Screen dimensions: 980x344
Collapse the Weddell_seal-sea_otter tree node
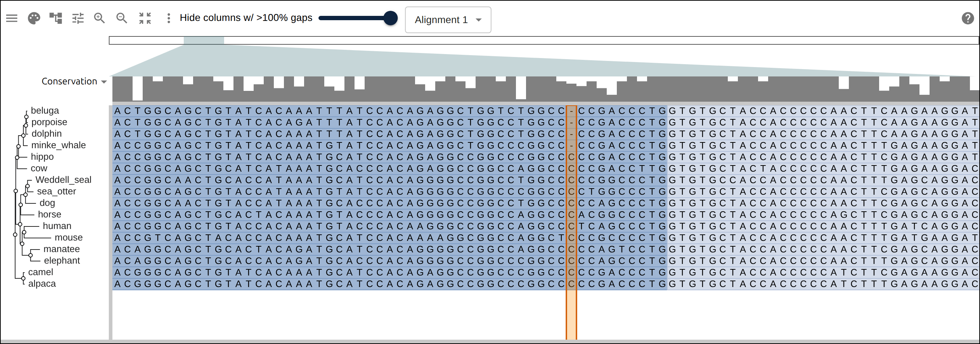coord(27,186)
